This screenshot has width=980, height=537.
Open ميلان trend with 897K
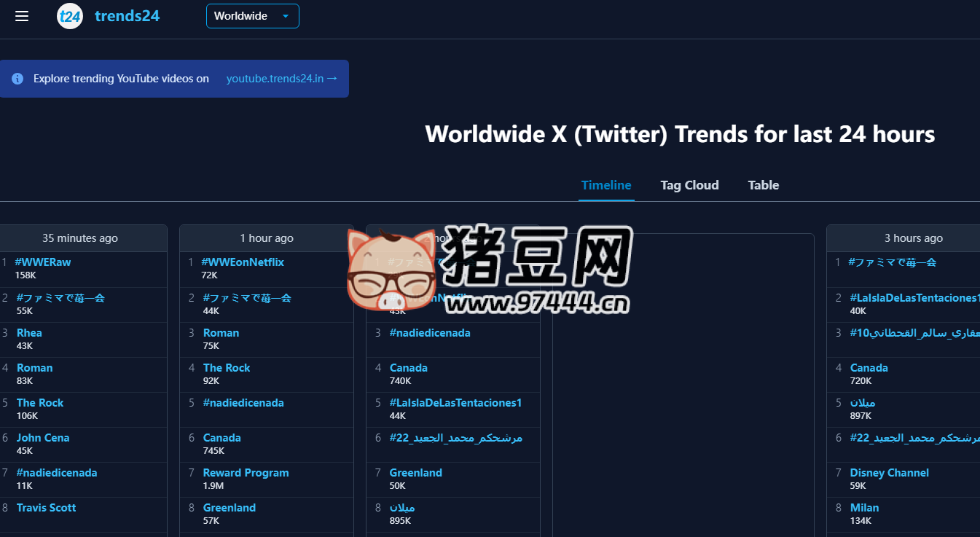click(x=863, y=403)
